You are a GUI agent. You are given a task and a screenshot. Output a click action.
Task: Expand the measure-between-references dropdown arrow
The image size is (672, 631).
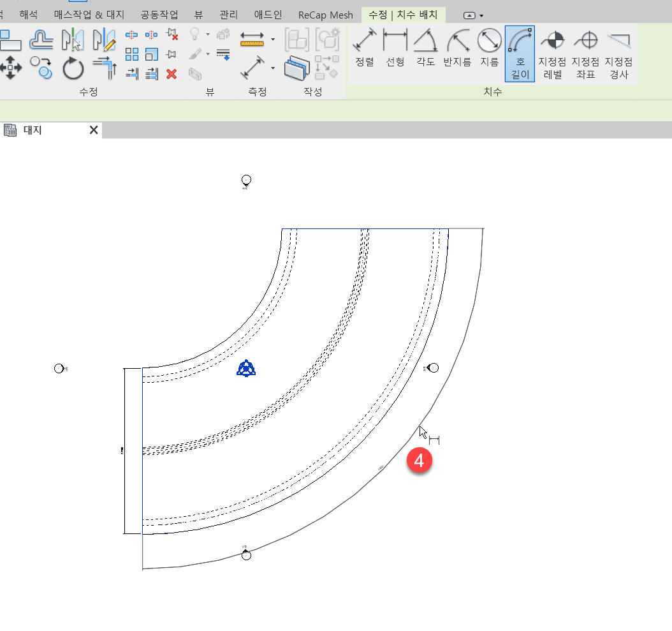(x=273, y=40)
